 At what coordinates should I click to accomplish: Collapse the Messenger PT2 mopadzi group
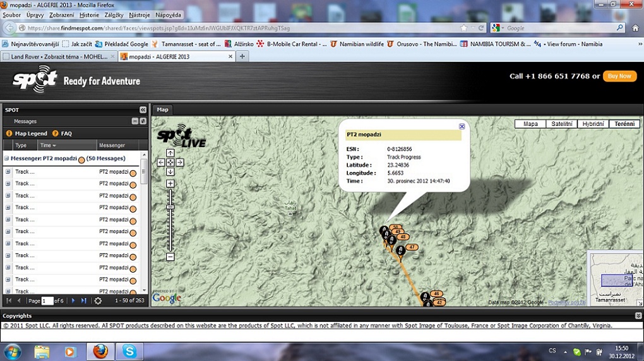click(6, 159)
